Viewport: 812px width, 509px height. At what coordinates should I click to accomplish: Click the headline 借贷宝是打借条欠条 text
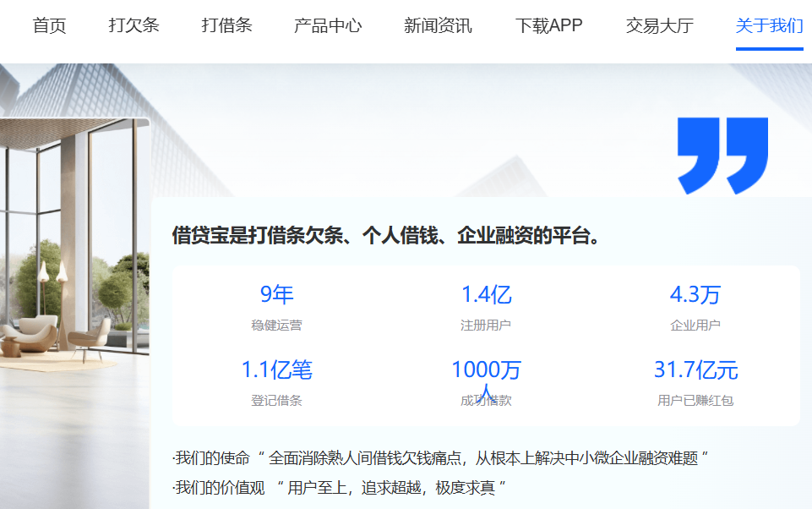click(385, 235)
